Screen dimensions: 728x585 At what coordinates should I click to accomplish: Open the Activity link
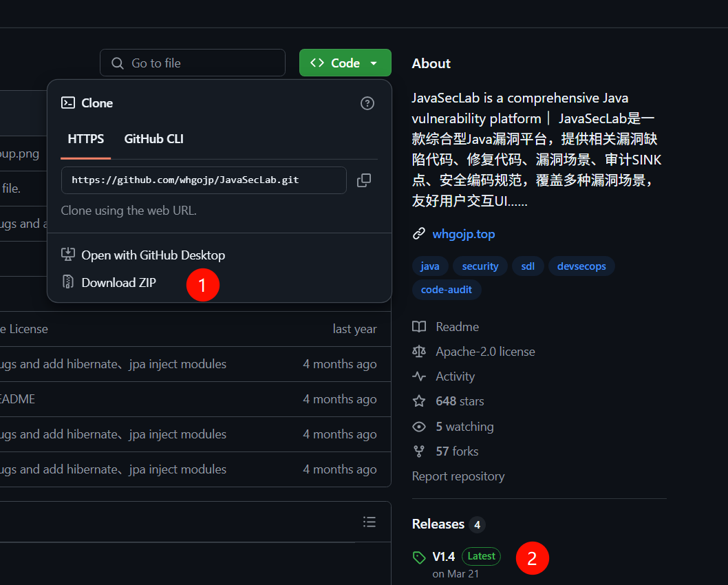[x=455, y=376]
